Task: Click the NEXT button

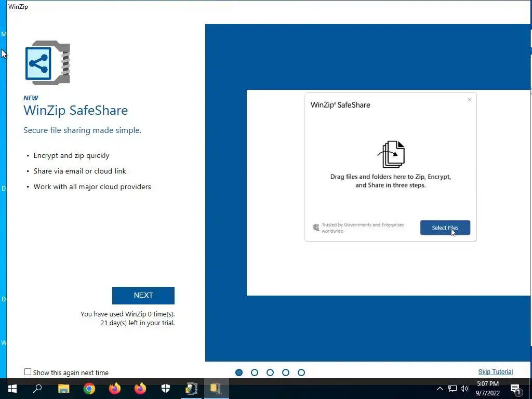Action: click(x=143, y=296)
